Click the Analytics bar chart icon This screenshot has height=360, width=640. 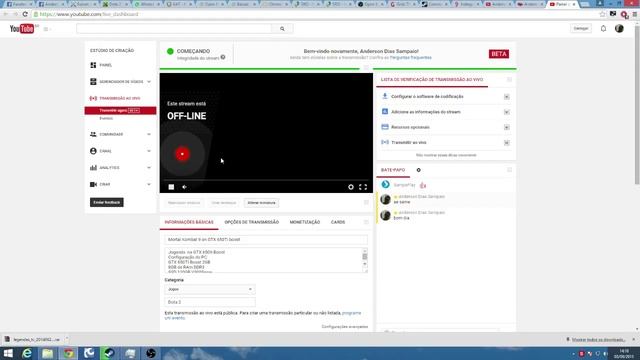tap(93, 168)
